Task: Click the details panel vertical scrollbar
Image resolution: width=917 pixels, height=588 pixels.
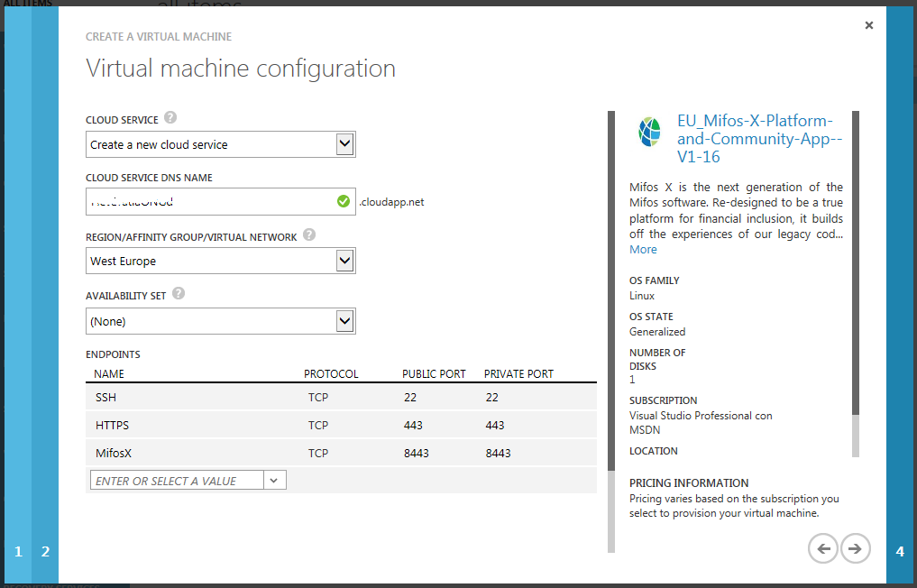Action: click(x=856, y=271)
